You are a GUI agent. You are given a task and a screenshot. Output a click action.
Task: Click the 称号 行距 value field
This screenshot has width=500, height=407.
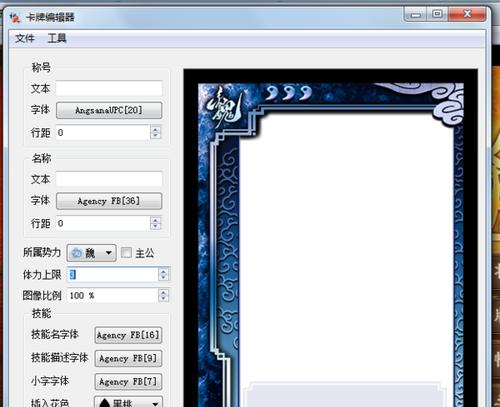click(103, 132)
